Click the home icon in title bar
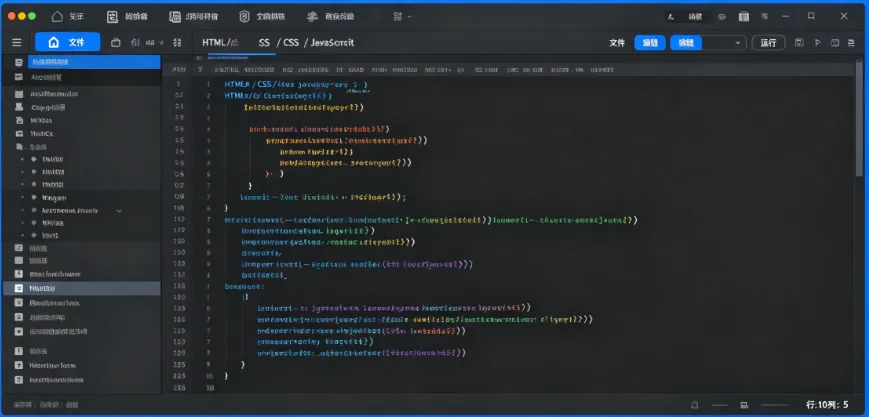This screenshot has width=869, height=417. click(x=57, y=17)
